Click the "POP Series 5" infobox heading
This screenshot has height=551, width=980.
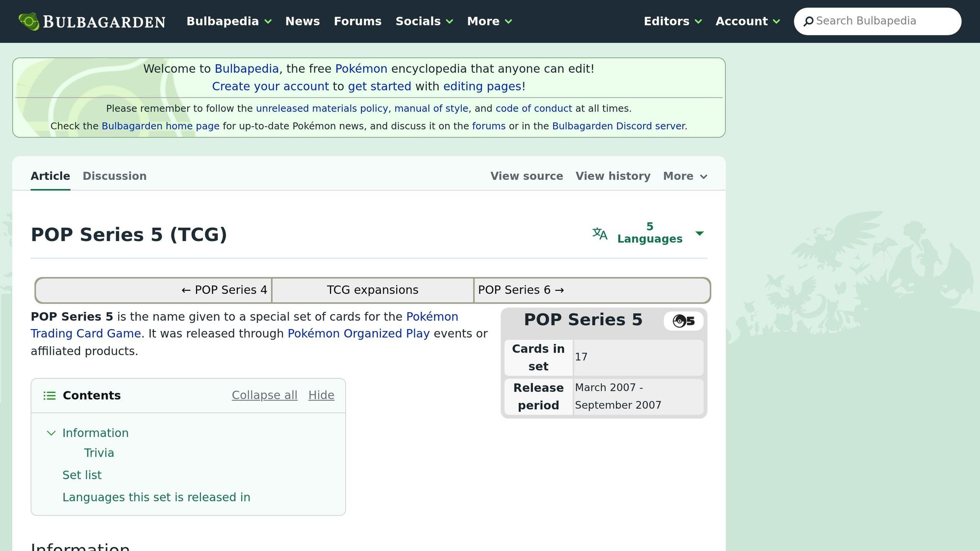(583, 320)
